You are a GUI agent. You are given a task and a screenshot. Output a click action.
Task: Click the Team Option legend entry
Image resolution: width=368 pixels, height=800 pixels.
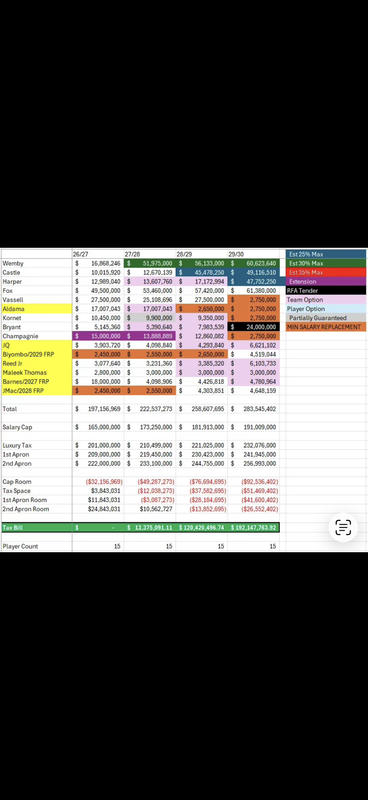pos(326,300)
